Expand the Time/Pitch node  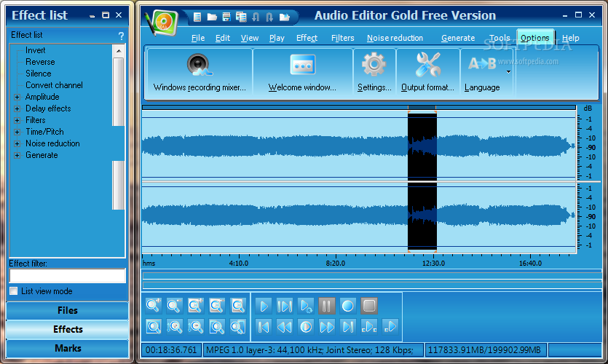tap(17, 132)
